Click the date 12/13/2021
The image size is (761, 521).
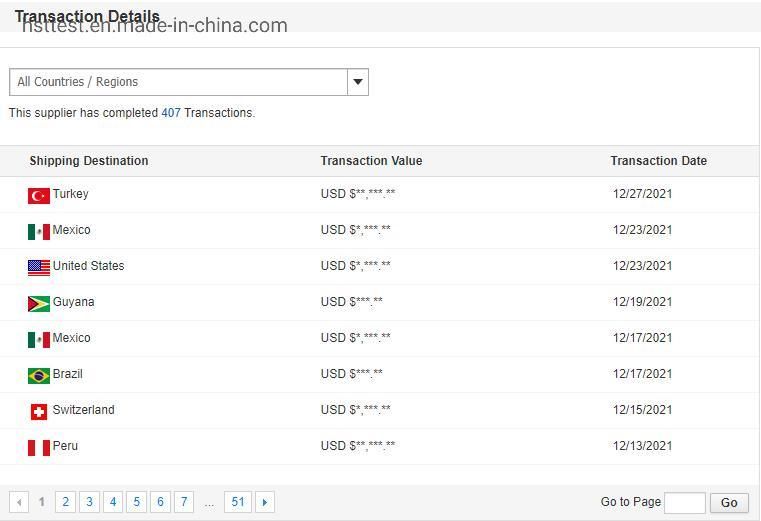(643, 446)
